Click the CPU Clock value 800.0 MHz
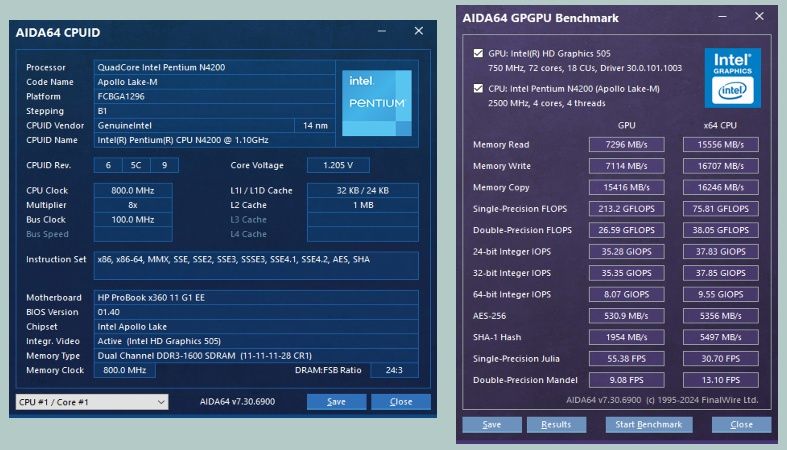This screenshot has height=450, width=787. 133,191
